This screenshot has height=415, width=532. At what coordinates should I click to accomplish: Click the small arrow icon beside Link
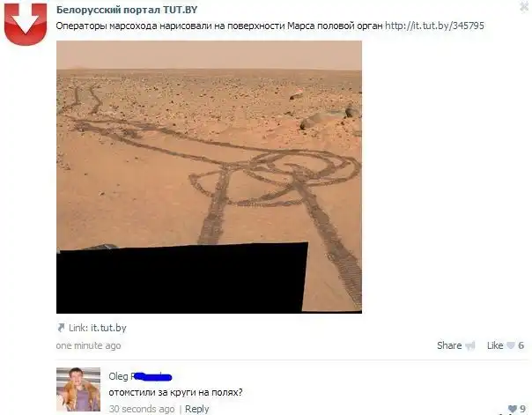pyautogui.click(x=61, y=328)
